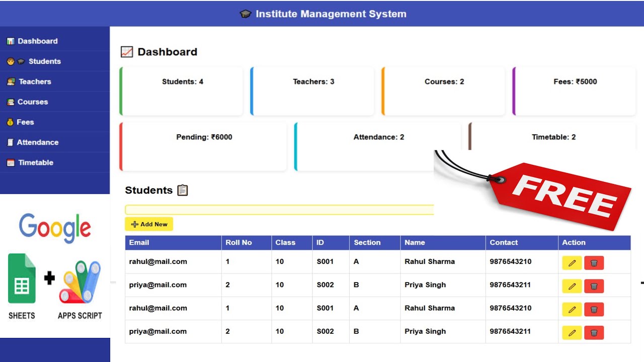Screen dimensions: 644x362
Task: Go to Students in the sidebar
Action: (55, 61)
